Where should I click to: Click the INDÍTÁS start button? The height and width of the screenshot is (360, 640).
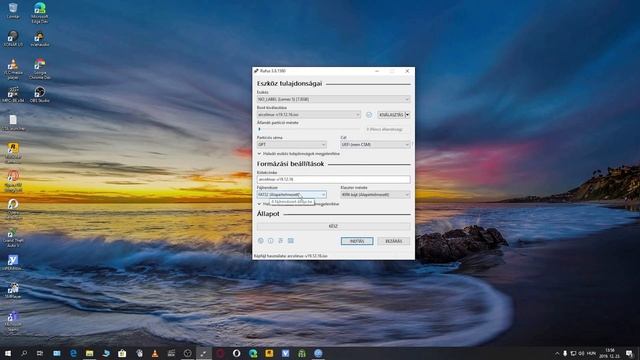(x=357, y=241)
